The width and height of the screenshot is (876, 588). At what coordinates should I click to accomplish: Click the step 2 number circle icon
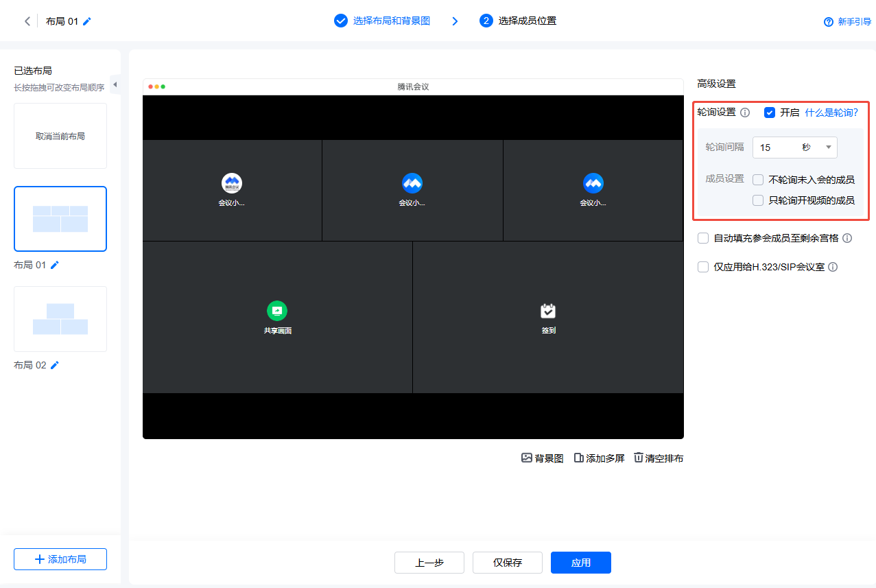(486, 21)
